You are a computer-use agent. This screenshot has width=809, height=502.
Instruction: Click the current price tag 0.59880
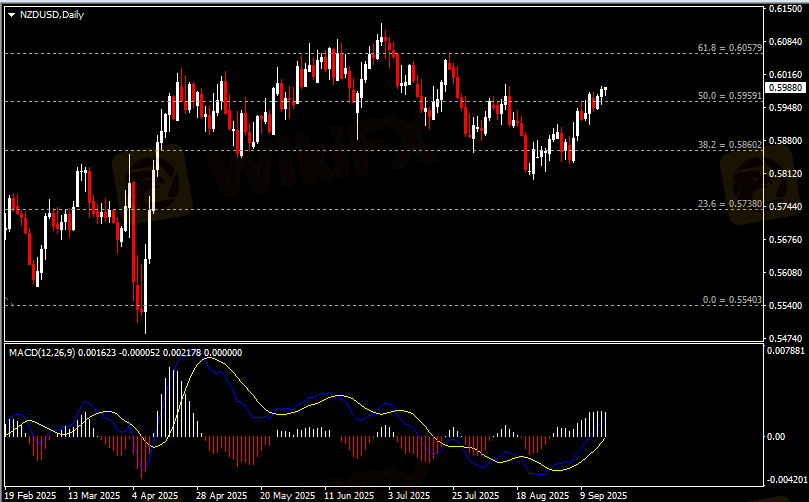(x=784, y=88)
